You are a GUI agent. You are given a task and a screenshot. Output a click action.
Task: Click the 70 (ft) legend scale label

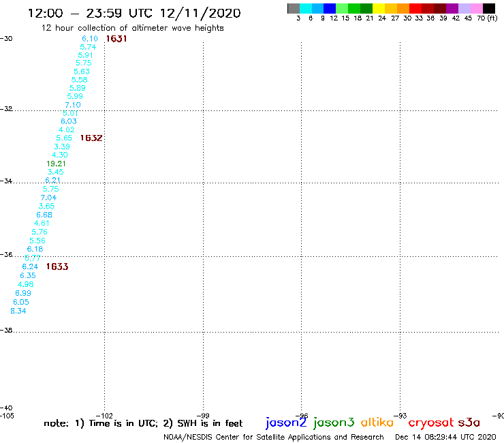tap(487, 18)
